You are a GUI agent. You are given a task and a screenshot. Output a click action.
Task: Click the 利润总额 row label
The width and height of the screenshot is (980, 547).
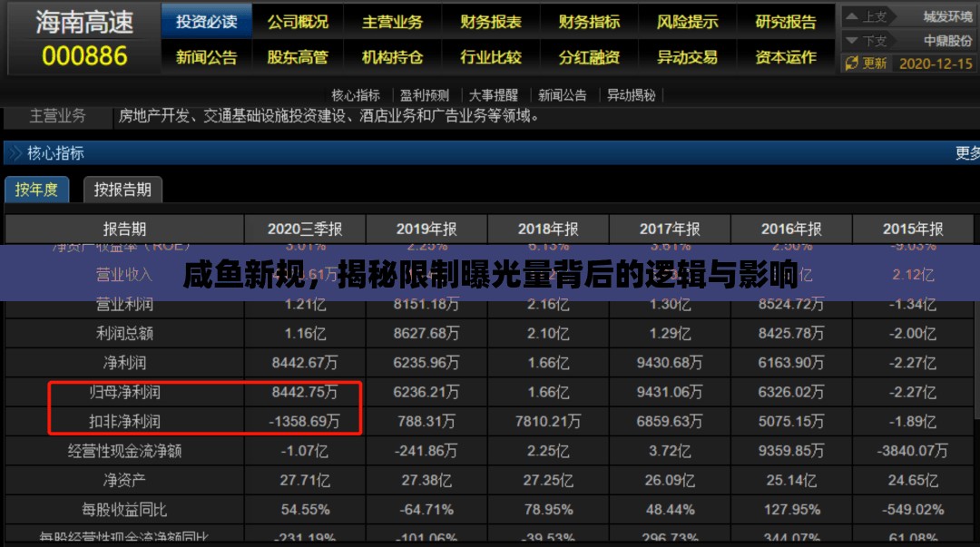coord(124,333)
